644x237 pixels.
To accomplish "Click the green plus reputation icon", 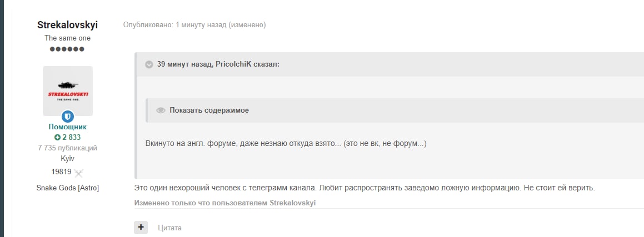I will tap(57, 137).
